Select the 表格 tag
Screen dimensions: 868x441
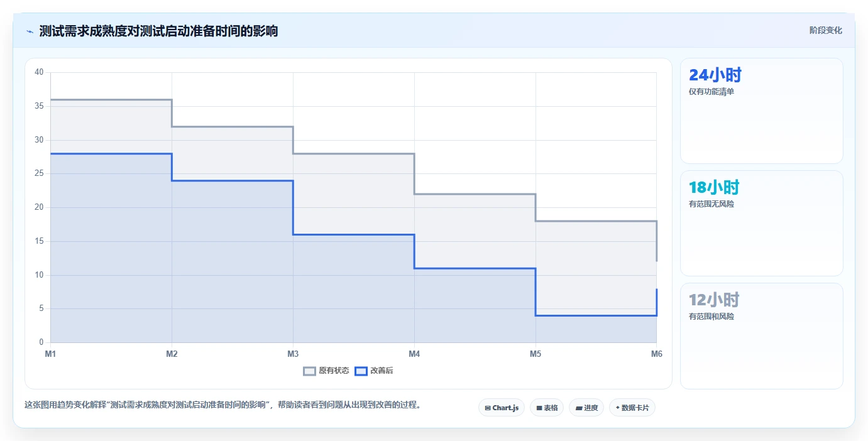(x=547, y=408)
